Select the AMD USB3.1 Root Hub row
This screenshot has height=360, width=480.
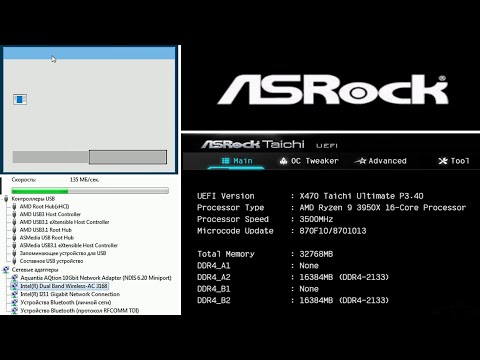point(45,230)
